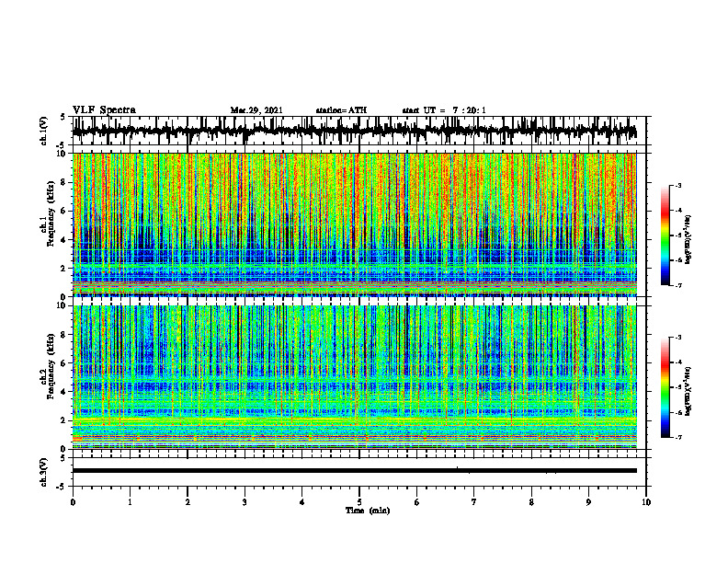Click the ch.2 frequency axis "4" tick label
The width and height of the screenshot is (728, 563).
pos(63,392)
